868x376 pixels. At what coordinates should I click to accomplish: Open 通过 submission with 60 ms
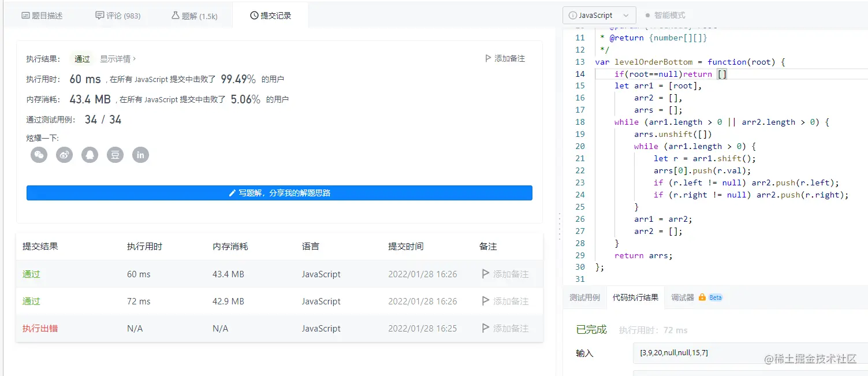pyautogui.click(x=31, y=274)
